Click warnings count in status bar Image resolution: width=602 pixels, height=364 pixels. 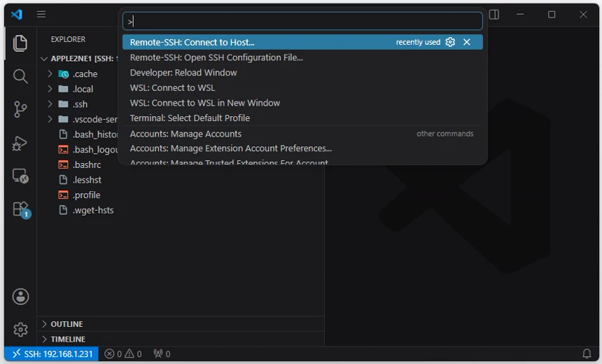click(x=133, y=353)
